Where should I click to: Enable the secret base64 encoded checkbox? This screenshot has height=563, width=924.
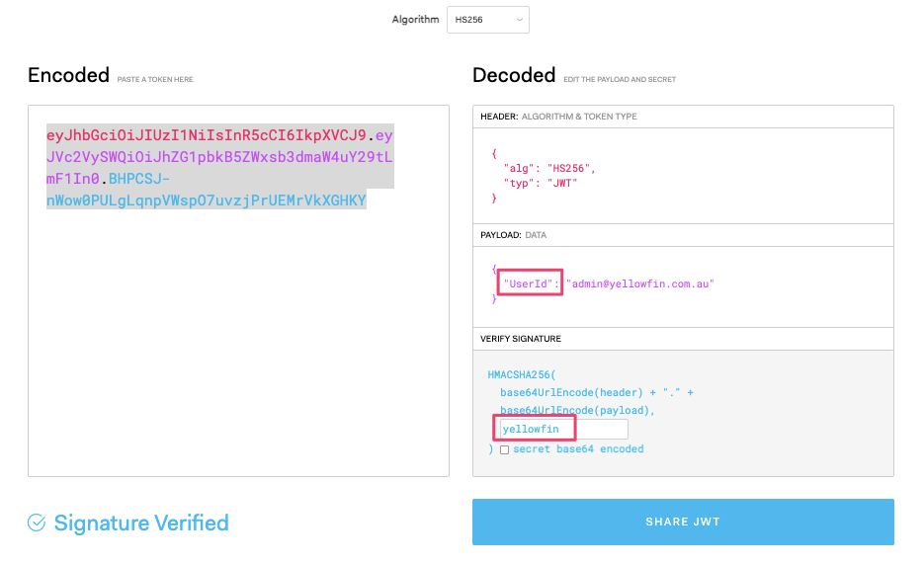click(x=504, y=450)
